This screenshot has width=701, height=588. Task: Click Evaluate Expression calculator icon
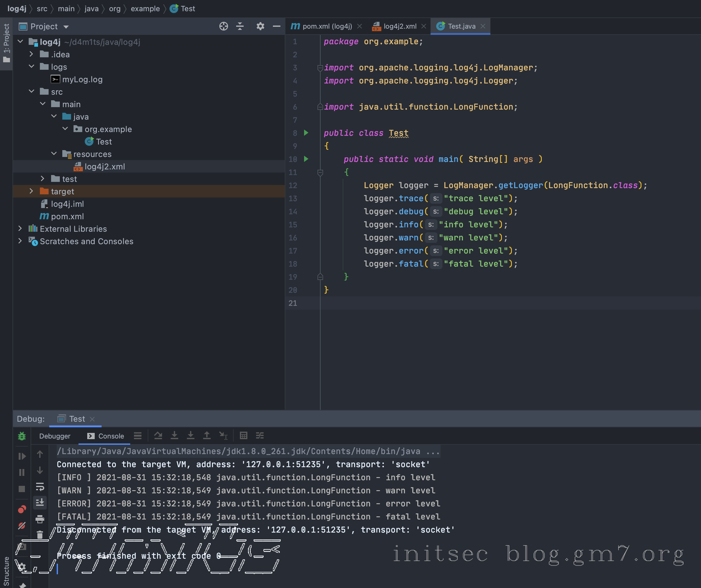tap(243, 435)
